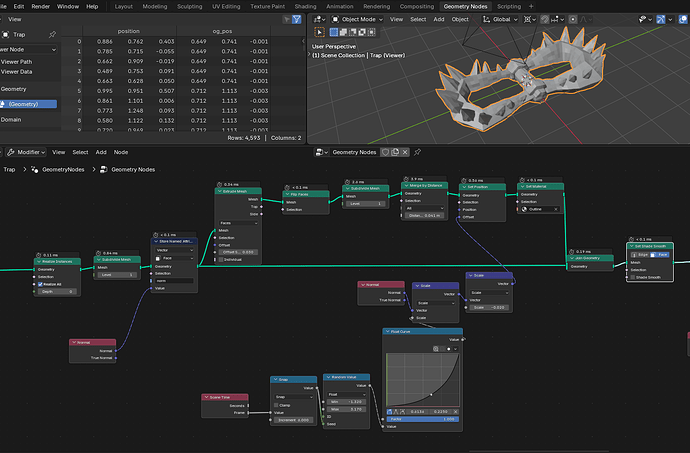Open viewport overlays visibility icon

tap(683, 19)
